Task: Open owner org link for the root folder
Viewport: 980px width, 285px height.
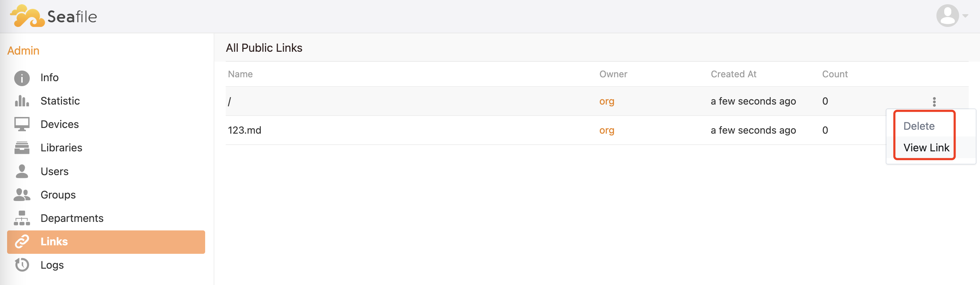Action: click(x=607, y=102)
